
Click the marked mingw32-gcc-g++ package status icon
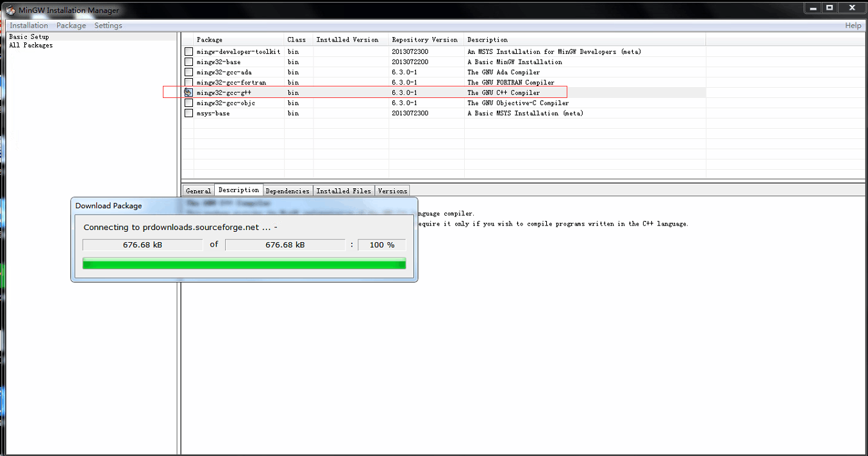tap(188, 93)
